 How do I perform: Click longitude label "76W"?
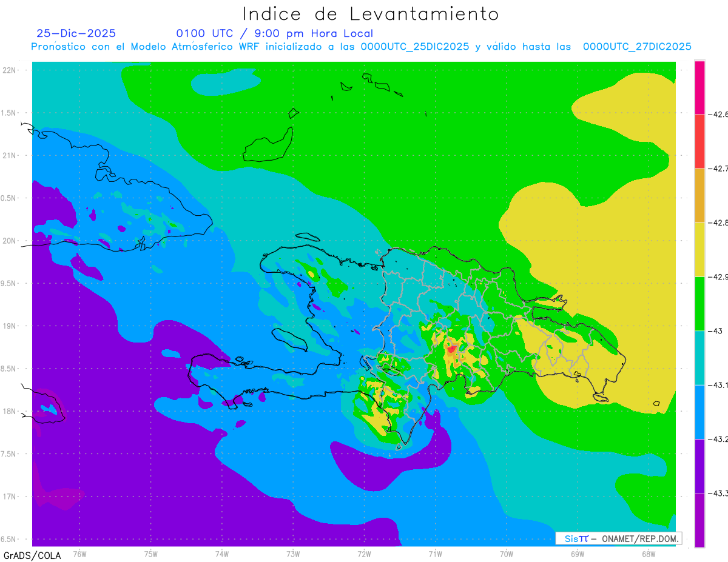[79, 554]
